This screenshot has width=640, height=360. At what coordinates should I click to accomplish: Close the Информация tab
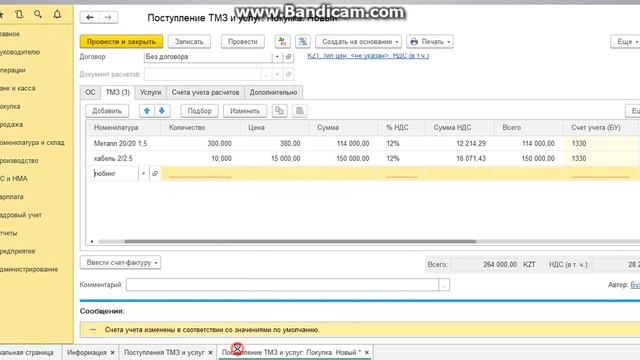113,352
